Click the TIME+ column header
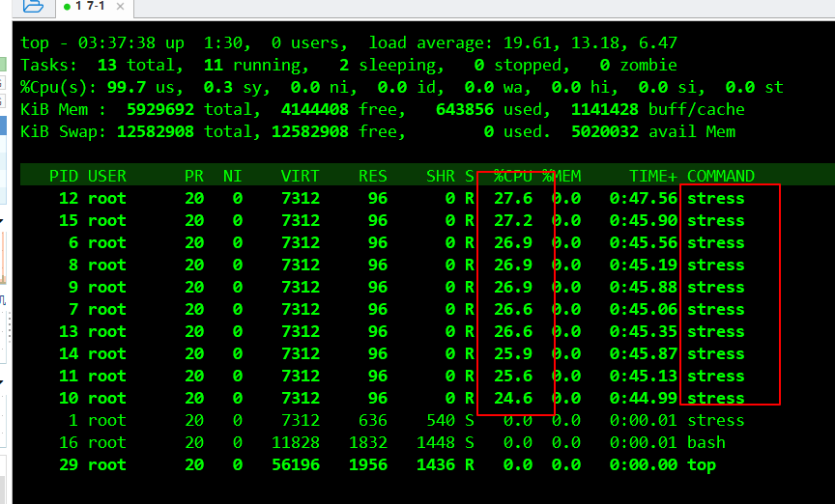 (653, 176)
